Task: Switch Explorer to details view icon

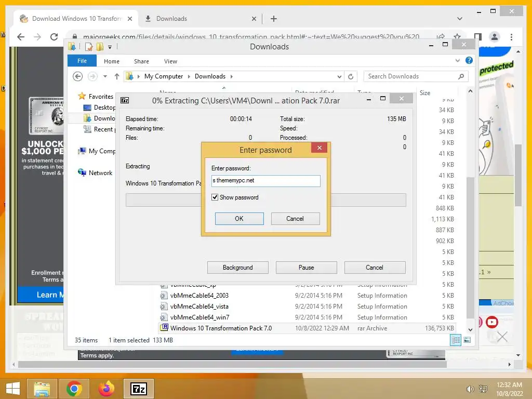Action: pos(456,340)
